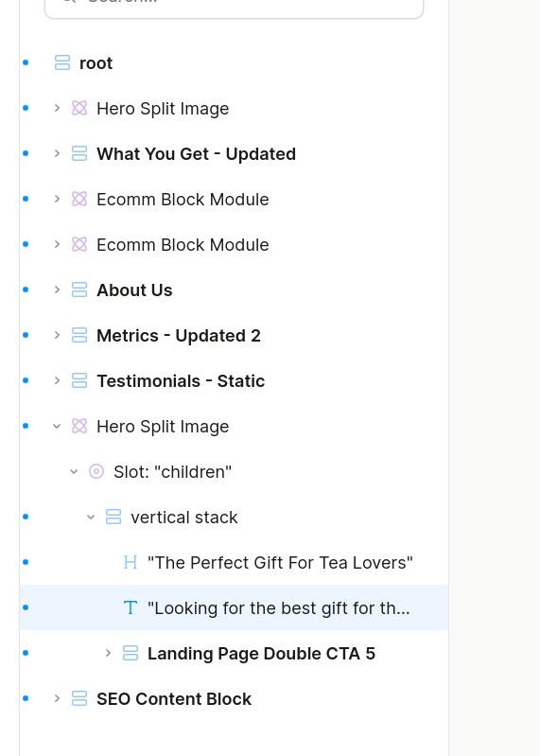The image size is (540, 756).
Task: Click the stack icon next to About Us
Action: (79, 290)
